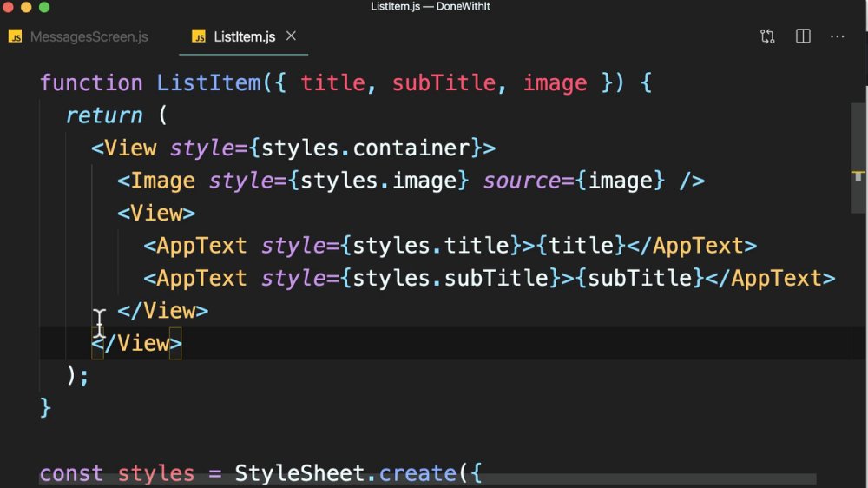This screenshot has height=488, width=868.
Task: Open the source control changes icon
Action: pyautogui.click(x=767, y=36)
